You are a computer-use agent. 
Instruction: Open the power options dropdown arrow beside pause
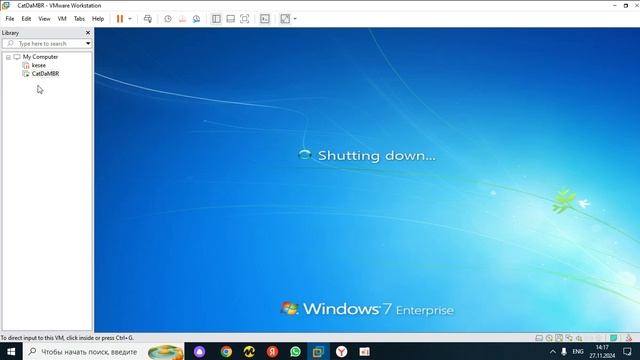pyautogui.click(x=130, y=19)
